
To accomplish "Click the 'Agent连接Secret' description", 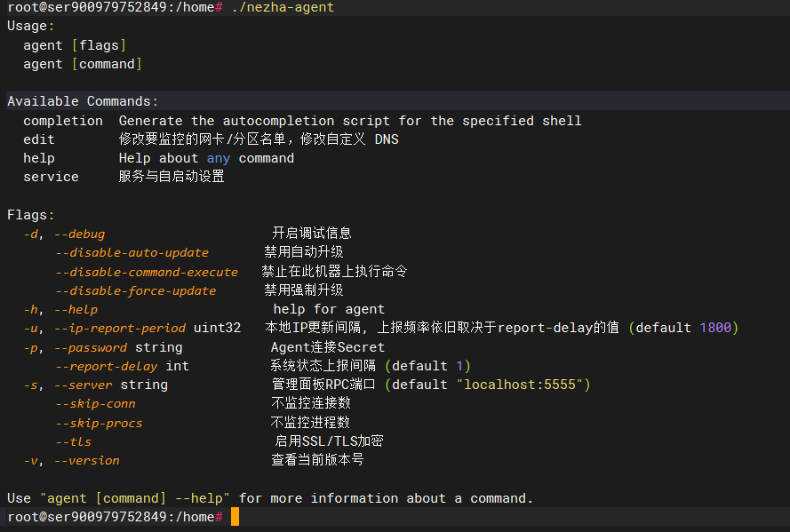I will [328, 347].
